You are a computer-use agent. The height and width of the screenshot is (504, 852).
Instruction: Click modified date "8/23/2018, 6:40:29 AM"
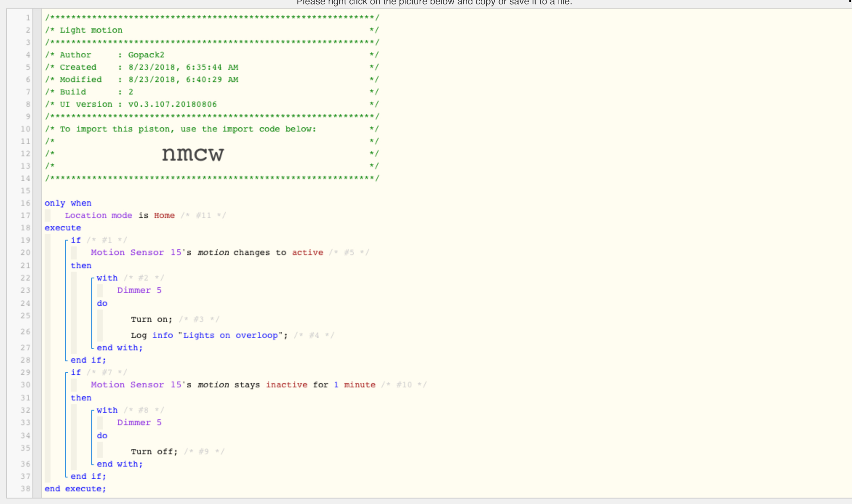183,80
